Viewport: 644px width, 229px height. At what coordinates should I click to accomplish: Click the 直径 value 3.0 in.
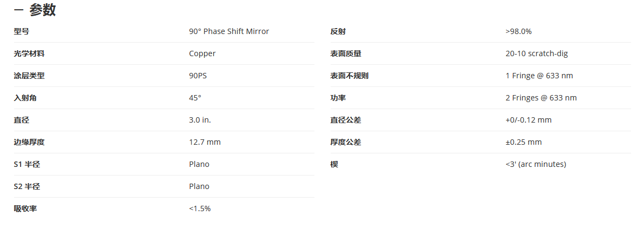click(200, 120)
